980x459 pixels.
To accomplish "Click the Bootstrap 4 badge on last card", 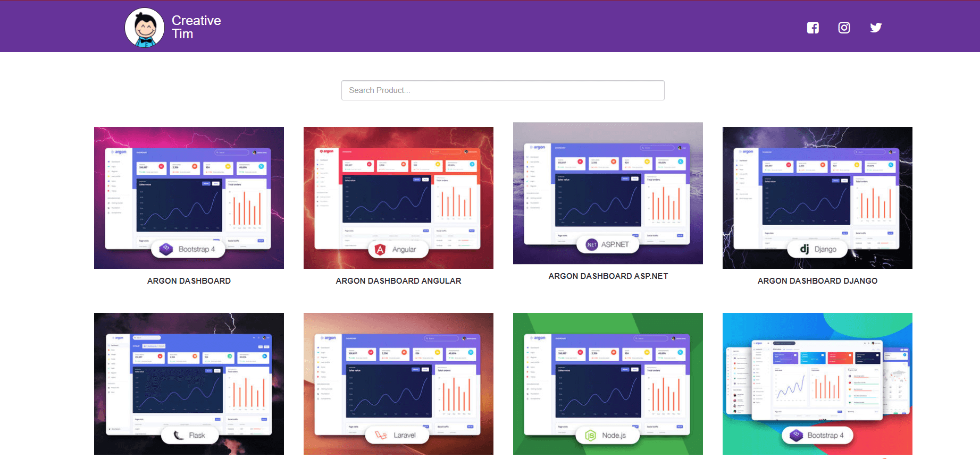I will pos(817,435).
